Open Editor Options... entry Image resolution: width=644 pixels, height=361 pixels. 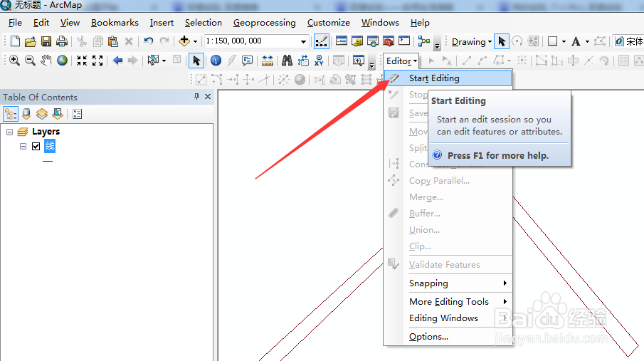448,337
